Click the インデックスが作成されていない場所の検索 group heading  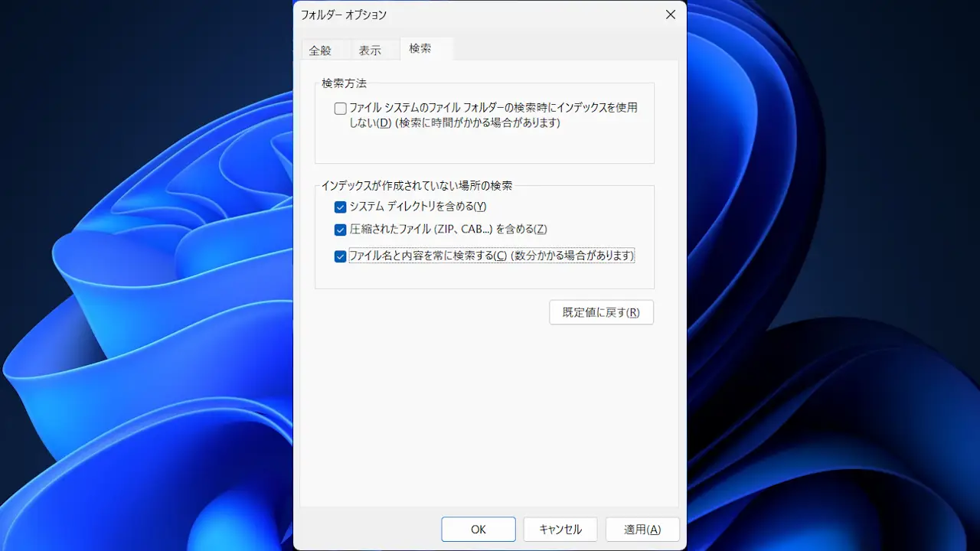click(416, 185)
